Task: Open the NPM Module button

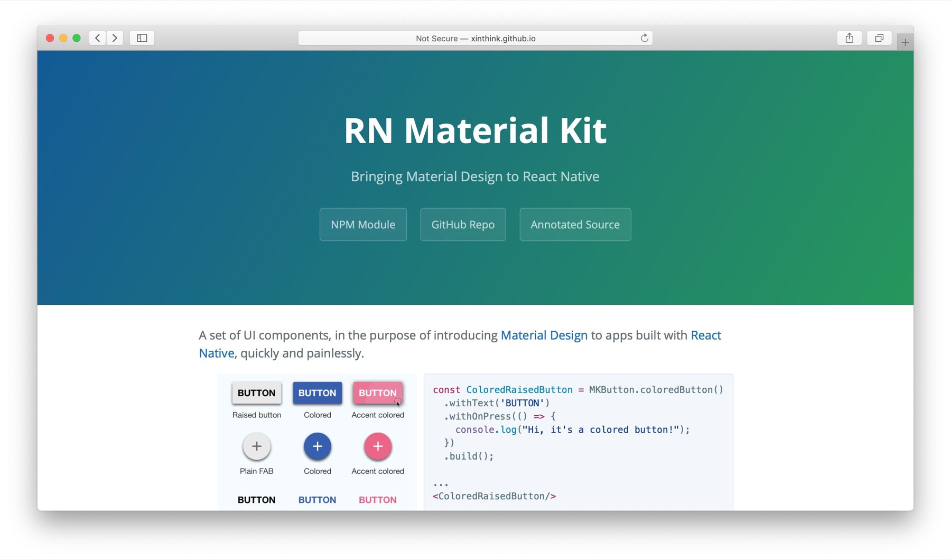Action: click(363, 225)
